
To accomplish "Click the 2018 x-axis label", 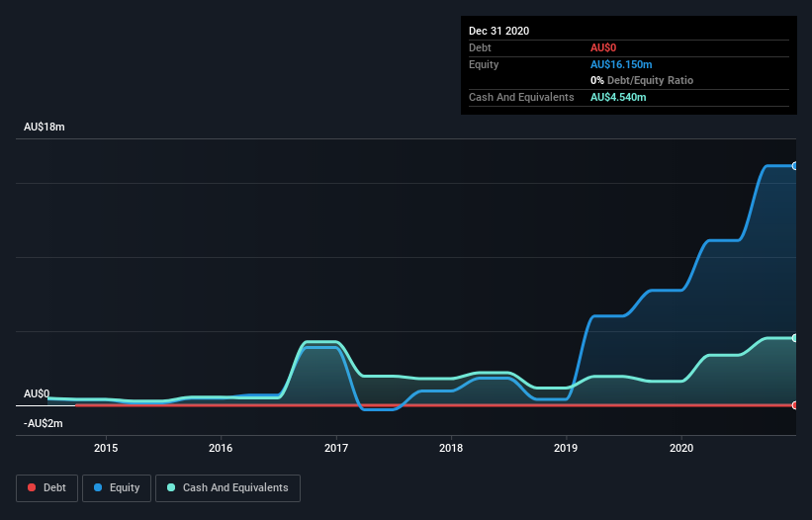I will click(451, 448).
